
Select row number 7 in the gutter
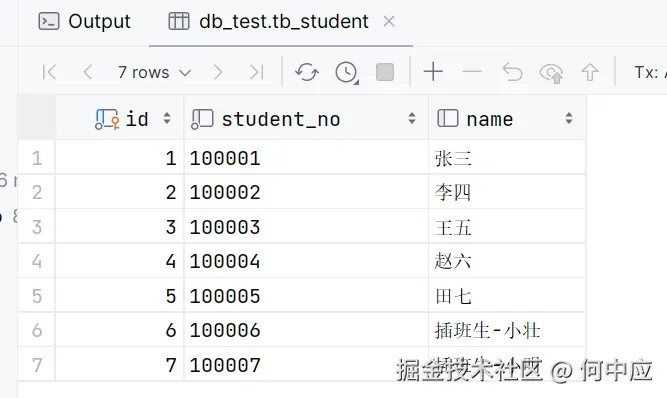coord(37,365)
